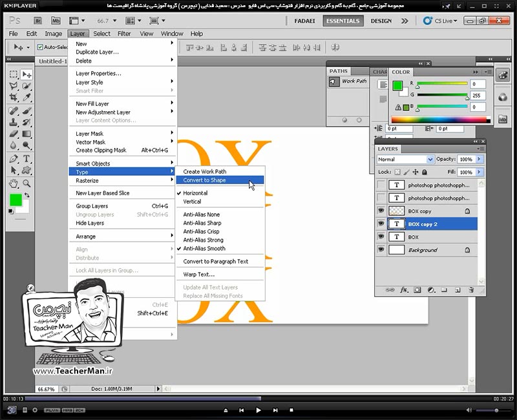Select the Hand tool
This screenshot has width=517, height=420.
13,184
